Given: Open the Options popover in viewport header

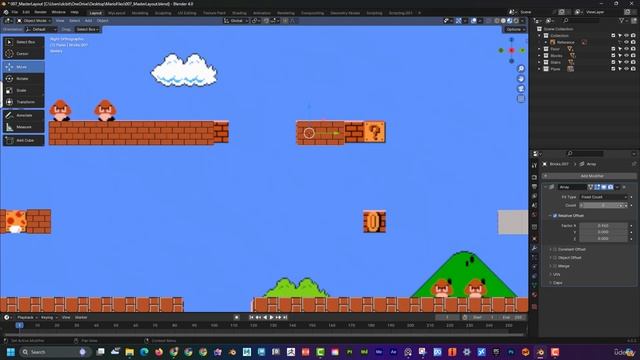Looking at the screenshot, I should click(515, 29).
